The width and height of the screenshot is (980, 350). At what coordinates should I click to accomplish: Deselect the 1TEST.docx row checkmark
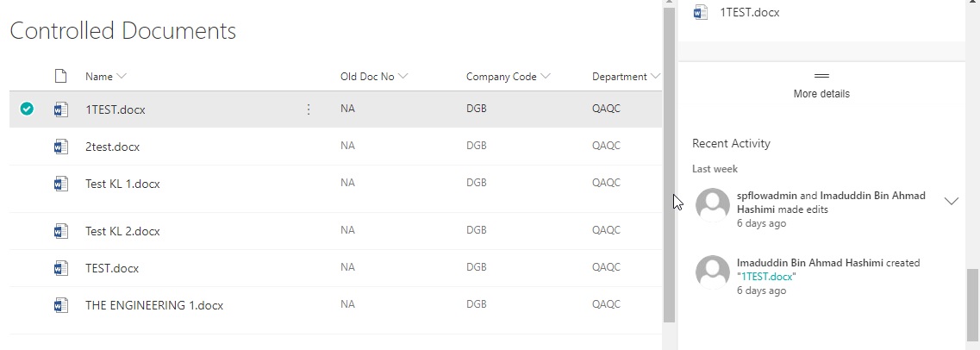coord(26,109)
